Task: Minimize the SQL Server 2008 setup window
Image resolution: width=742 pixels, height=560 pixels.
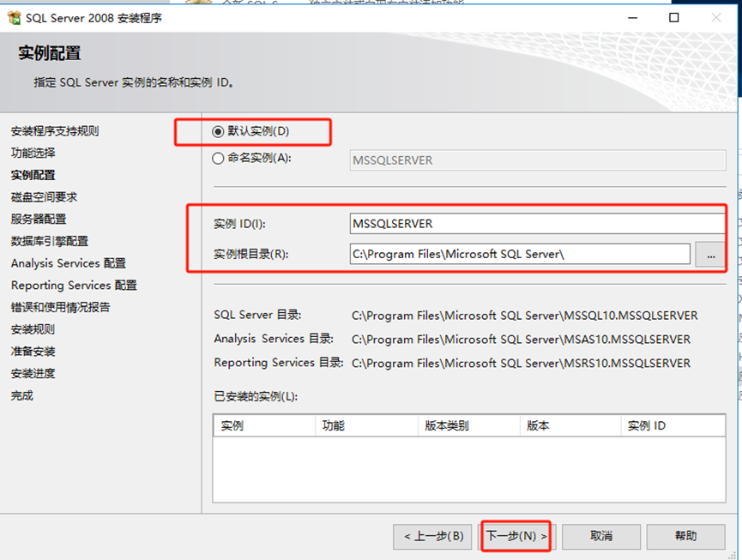Action: coord(633,18)
